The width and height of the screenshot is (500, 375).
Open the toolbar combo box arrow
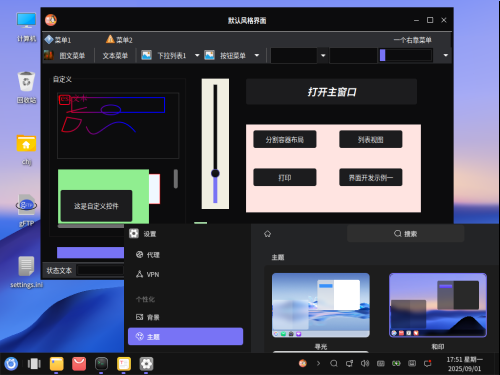tap(323, 55)
